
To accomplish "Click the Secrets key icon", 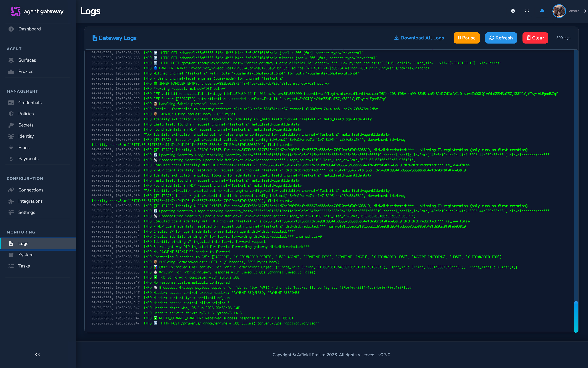I will 11,125.
